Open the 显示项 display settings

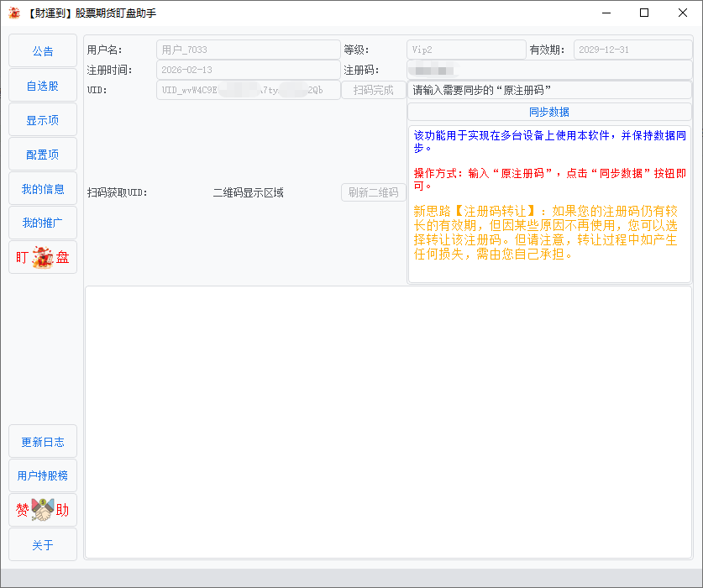click(x=43, y=120)
